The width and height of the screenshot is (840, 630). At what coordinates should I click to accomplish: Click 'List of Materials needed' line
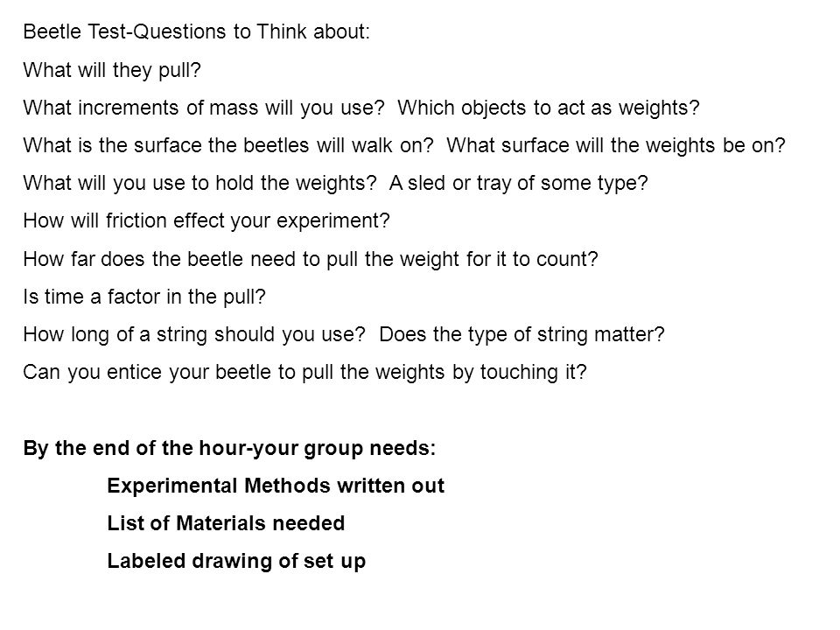coord(226,523)
